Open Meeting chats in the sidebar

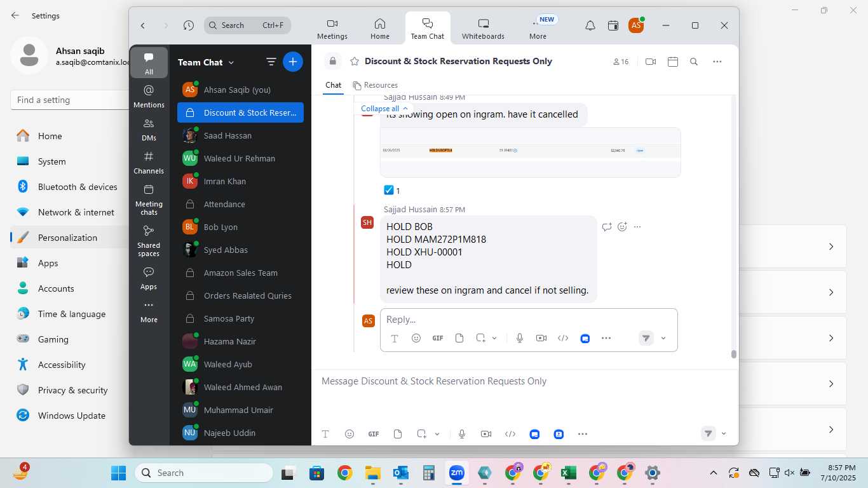(x=149, y=199)
